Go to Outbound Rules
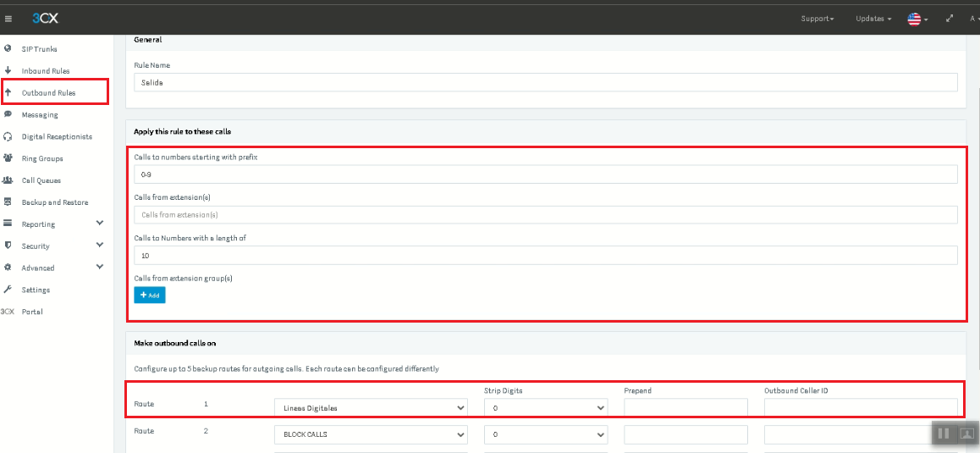980x453 pixels. (49, 92)
